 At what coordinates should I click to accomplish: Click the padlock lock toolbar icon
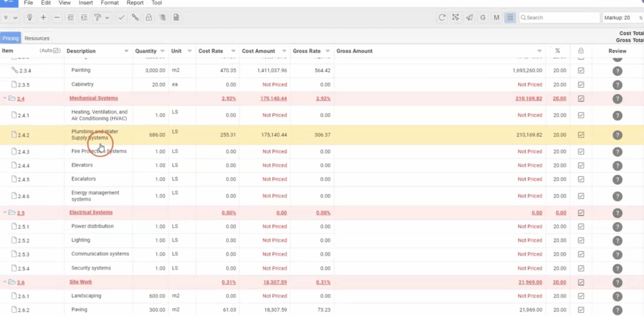[149, 18]
